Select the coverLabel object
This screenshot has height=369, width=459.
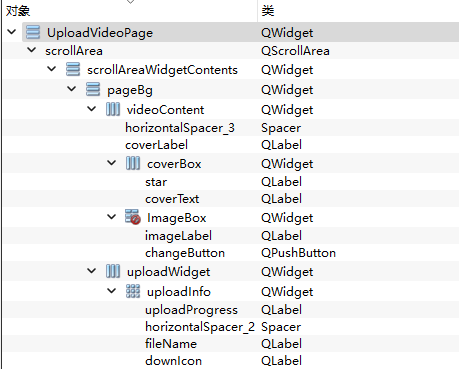[156, 145]
